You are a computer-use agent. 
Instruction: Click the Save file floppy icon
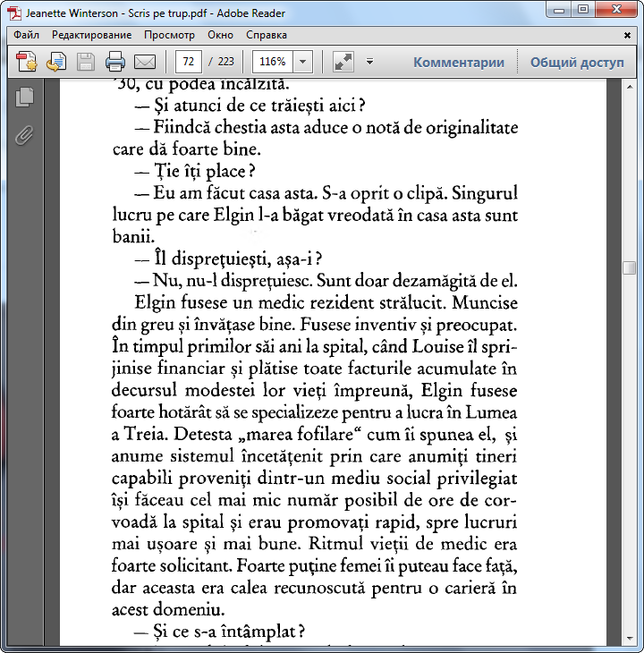point(86,62)
